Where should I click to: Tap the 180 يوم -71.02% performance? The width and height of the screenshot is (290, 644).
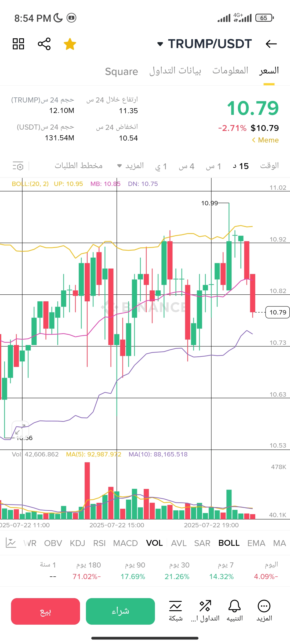(87, 570)
